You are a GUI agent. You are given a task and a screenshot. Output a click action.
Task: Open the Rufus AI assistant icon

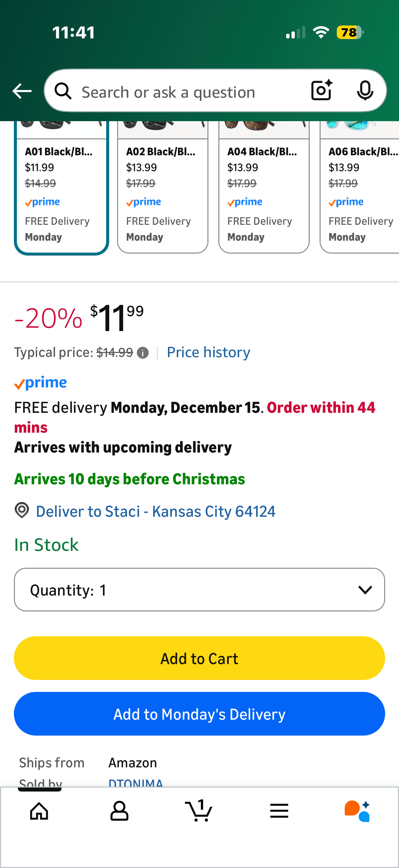coord(358,811)
